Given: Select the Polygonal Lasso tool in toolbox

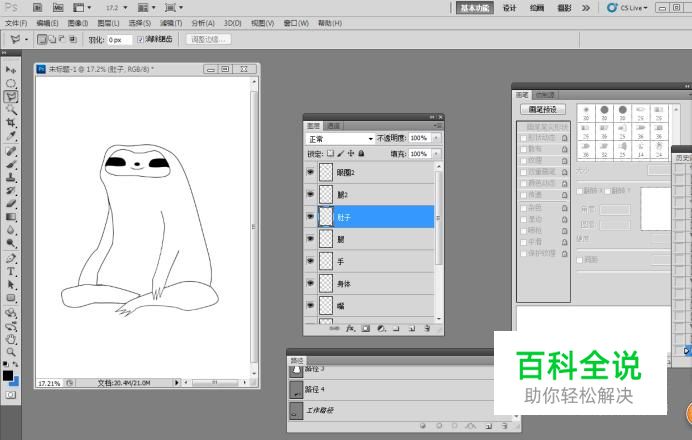Looking at the screenshot, I should pos(11,96).
